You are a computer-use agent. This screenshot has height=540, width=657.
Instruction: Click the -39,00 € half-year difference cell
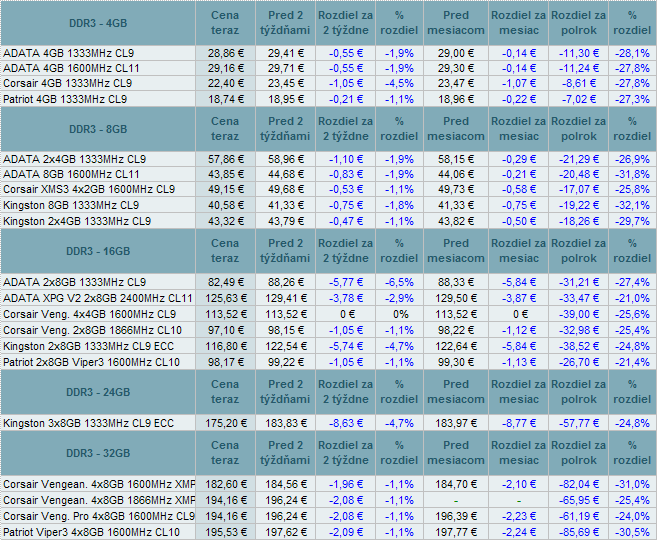click(x=579, y=314)
